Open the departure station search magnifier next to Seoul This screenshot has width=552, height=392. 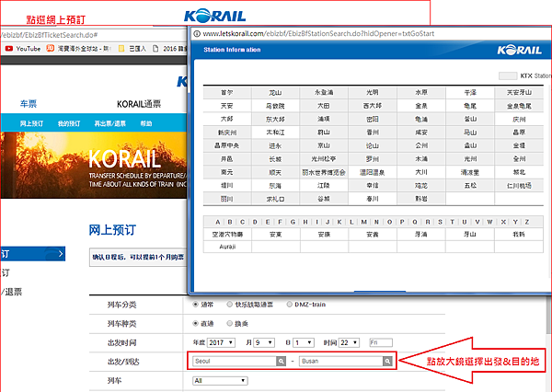[281, 361]
